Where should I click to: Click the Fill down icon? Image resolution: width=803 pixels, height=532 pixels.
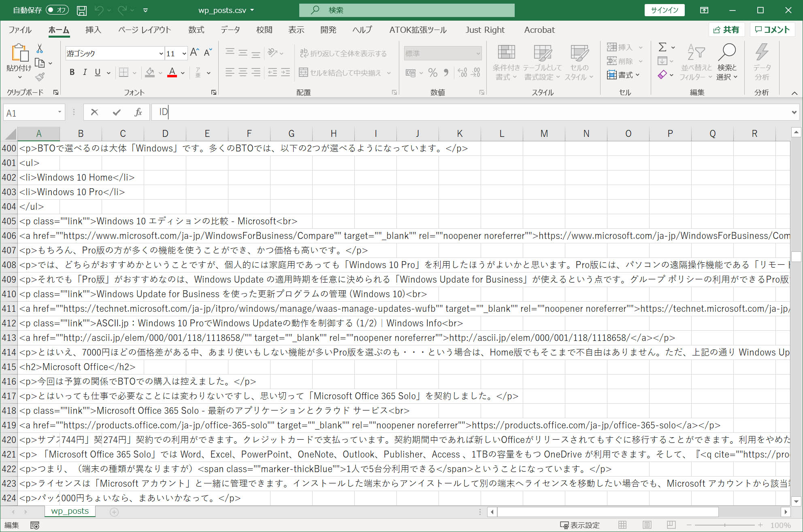(x=662, y=61)
